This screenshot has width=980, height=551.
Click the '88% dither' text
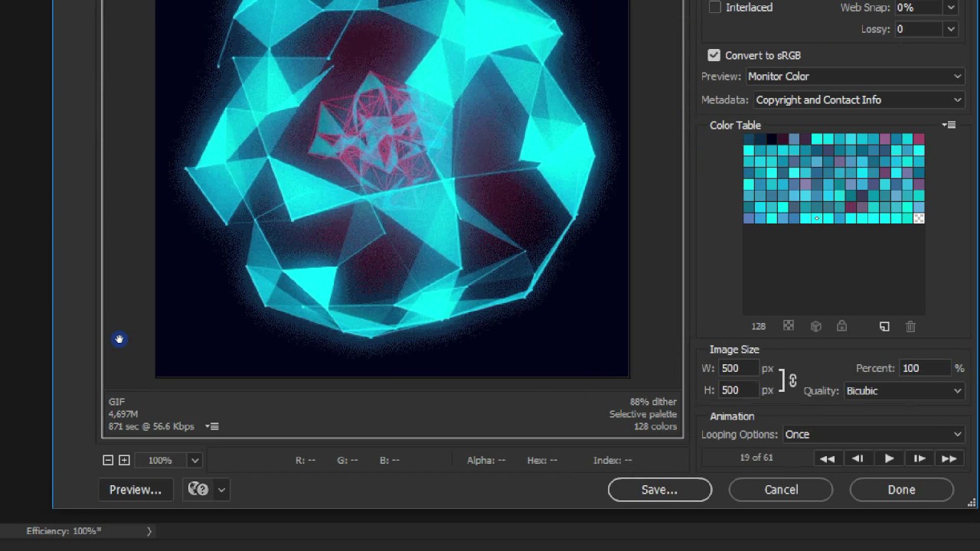pos(653,402)
